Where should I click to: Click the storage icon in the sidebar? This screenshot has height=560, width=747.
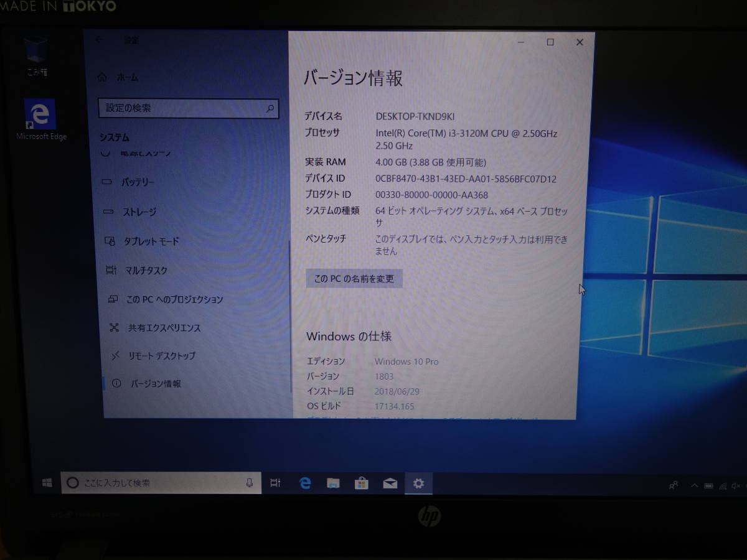click(x=109, y=212)
